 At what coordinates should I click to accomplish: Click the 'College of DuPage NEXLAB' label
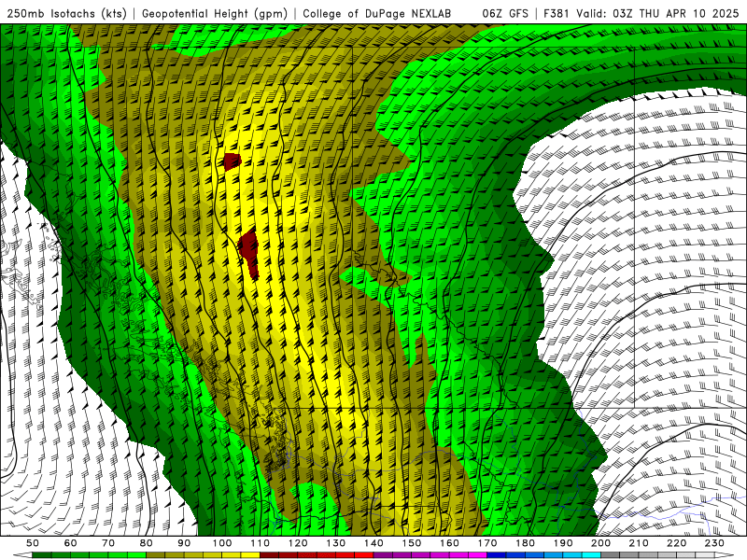click(377, 14)
